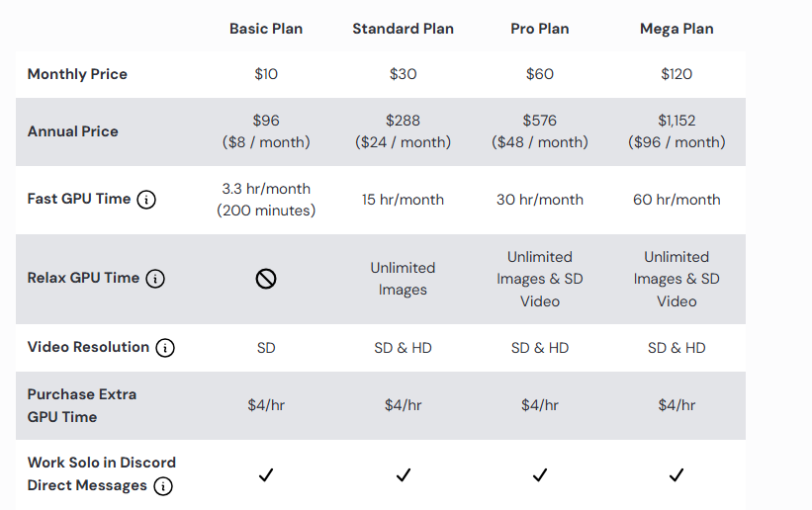This screenshot has width=812, height=510.
Task: Click the not-available icon under Basic Plan
Action: pyautogui.click(x=266, y=279)
